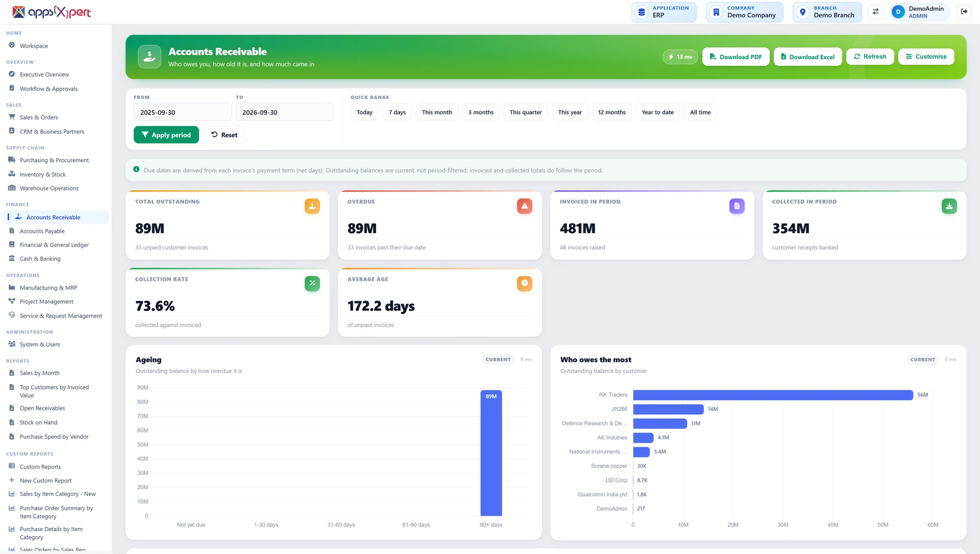Open the Branch Demo Branch selector
The width and height of the screenshot is (980, 554).
[827, 12]
